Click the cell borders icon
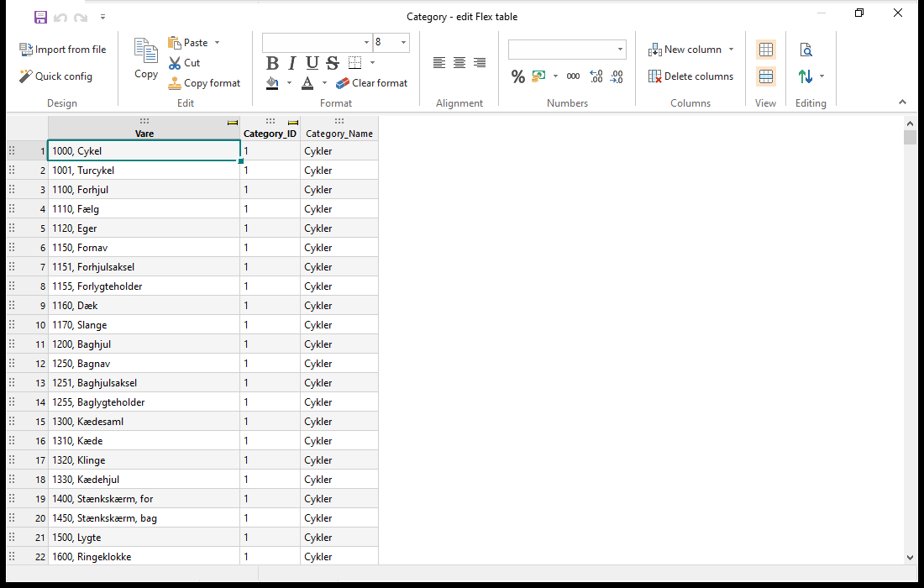 click(354, 62)
